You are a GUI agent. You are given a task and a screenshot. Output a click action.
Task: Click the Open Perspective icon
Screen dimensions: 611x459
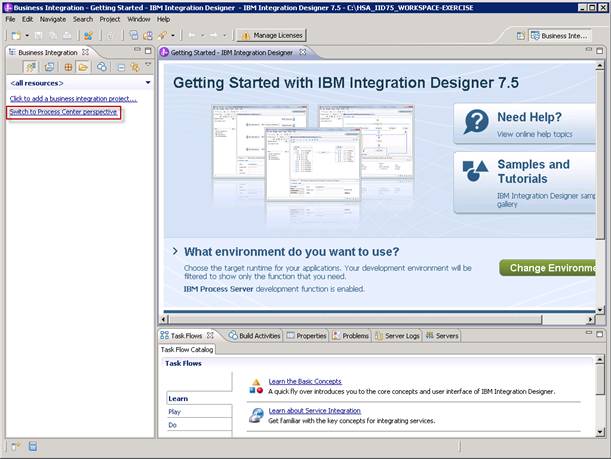521,35
